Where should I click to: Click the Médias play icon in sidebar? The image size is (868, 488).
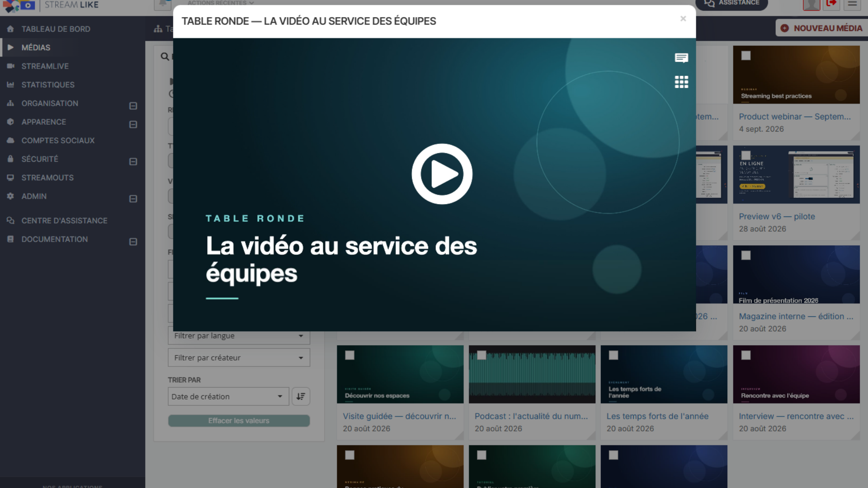coord(10,47)
